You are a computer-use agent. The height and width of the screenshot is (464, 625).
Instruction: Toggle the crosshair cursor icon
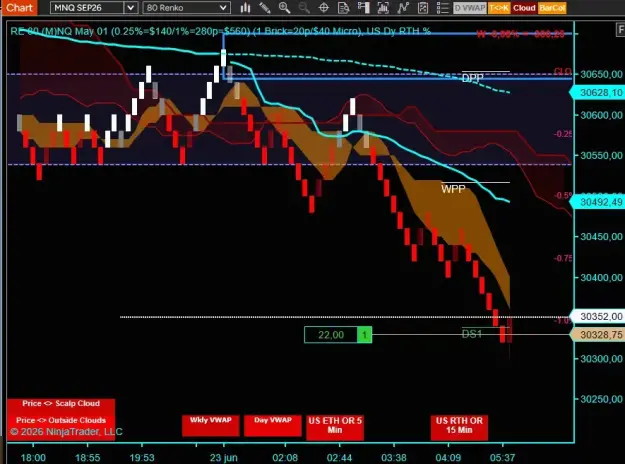pos(324,8)
